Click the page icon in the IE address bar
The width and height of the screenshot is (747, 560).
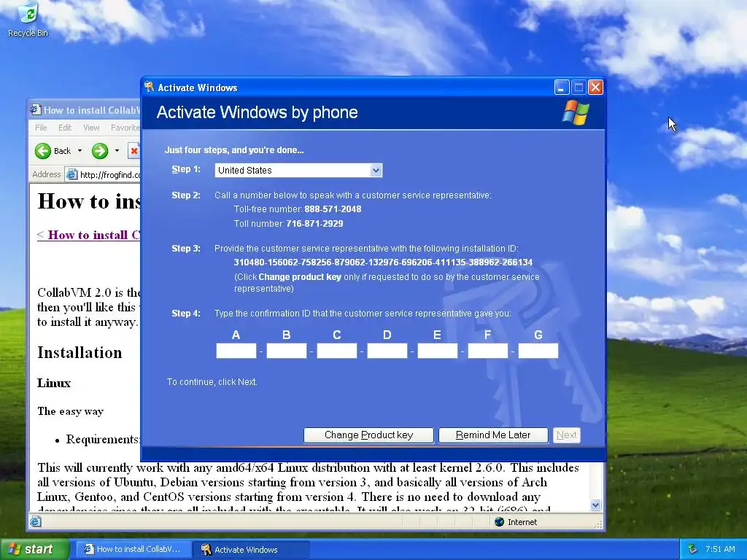point(72,175)
